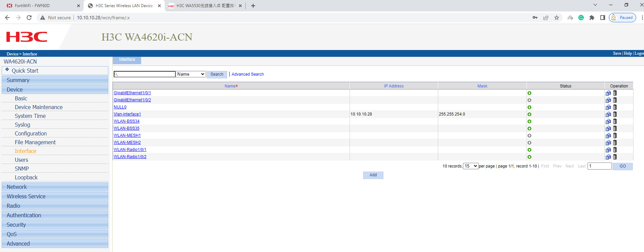The width and height of the screenshot is (644, 252).
Task: Select Syslog in the Device menu
Action: (22, 125)
